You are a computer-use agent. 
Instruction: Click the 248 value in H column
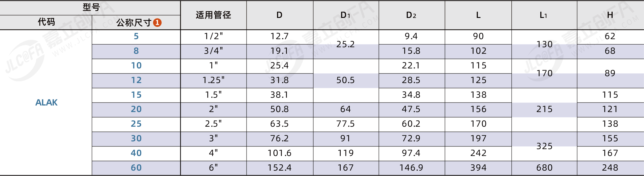610,168
